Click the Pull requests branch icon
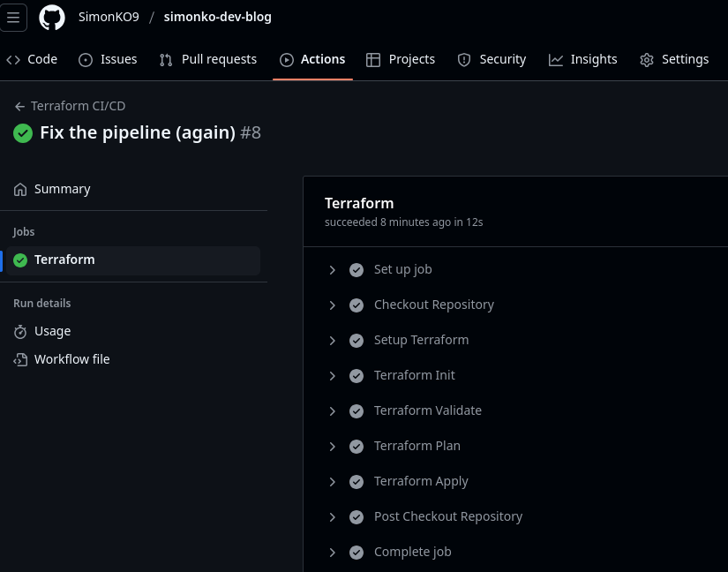This screenshot has width=728, height=572. click(166, 60)
